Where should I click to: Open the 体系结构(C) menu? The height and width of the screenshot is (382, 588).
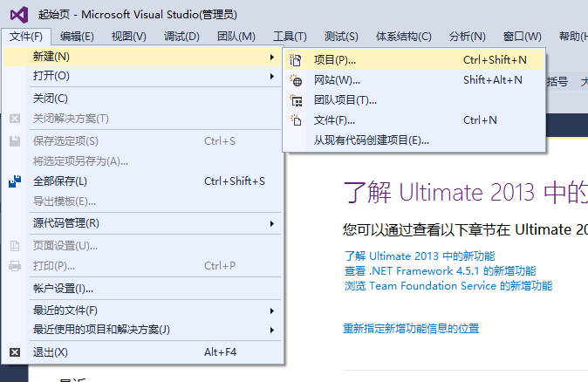click(x=404, y=37)
